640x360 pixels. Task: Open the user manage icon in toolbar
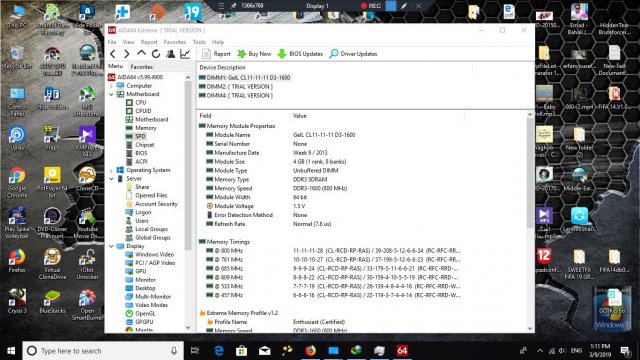tap(171, 54)
